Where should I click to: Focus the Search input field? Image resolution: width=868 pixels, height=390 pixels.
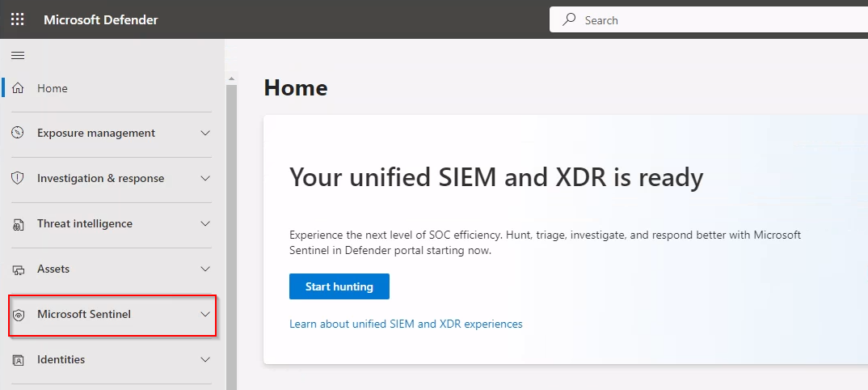coord(709,20)
